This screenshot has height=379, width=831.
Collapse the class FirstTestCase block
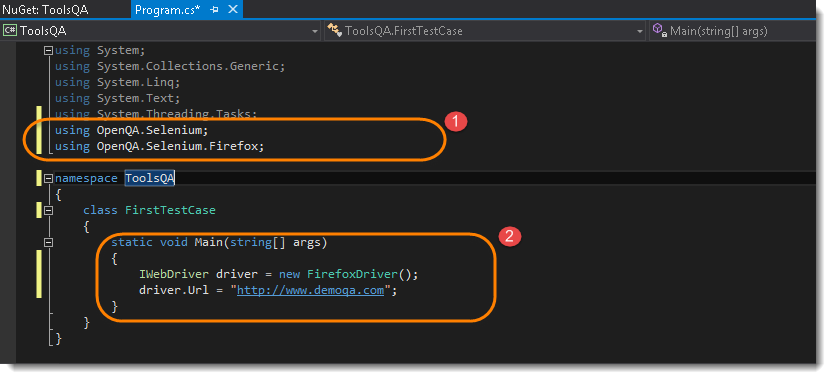click(48, 210)
